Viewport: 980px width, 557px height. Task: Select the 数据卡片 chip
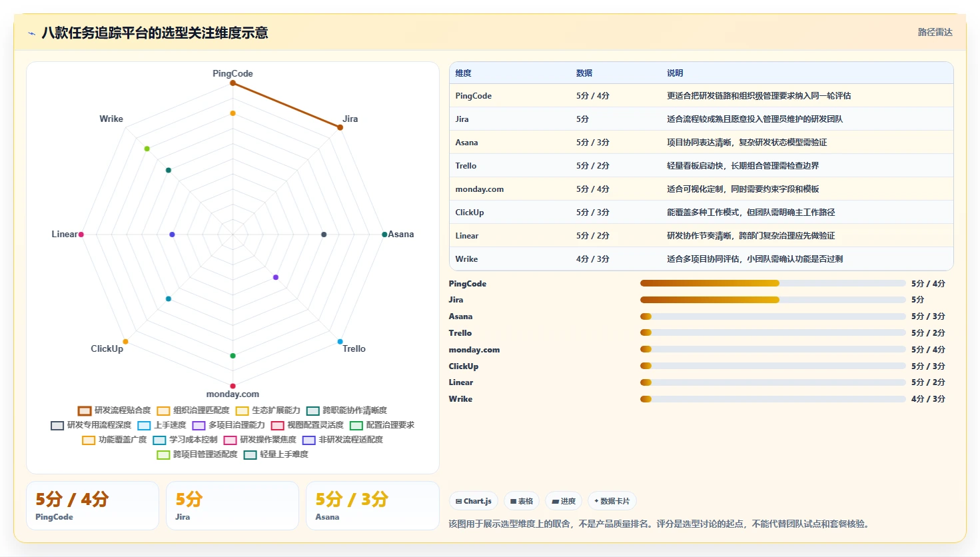612,501
